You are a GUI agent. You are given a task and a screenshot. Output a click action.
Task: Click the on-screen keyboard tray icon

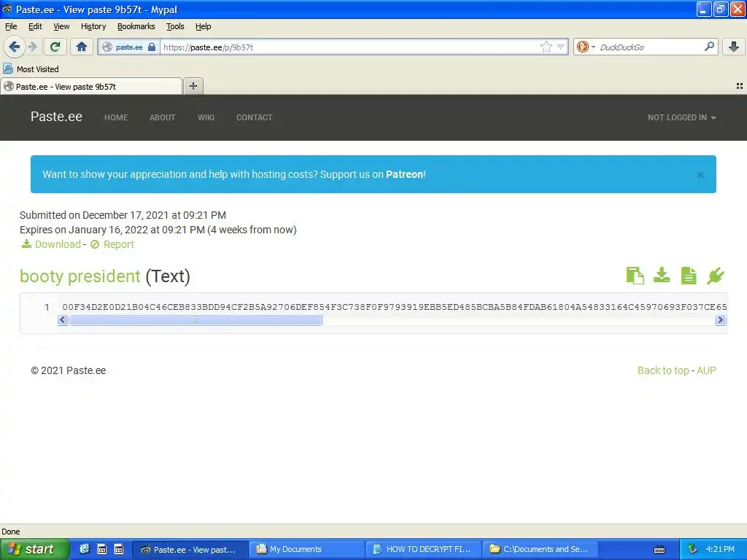click(x=659, y=550)
